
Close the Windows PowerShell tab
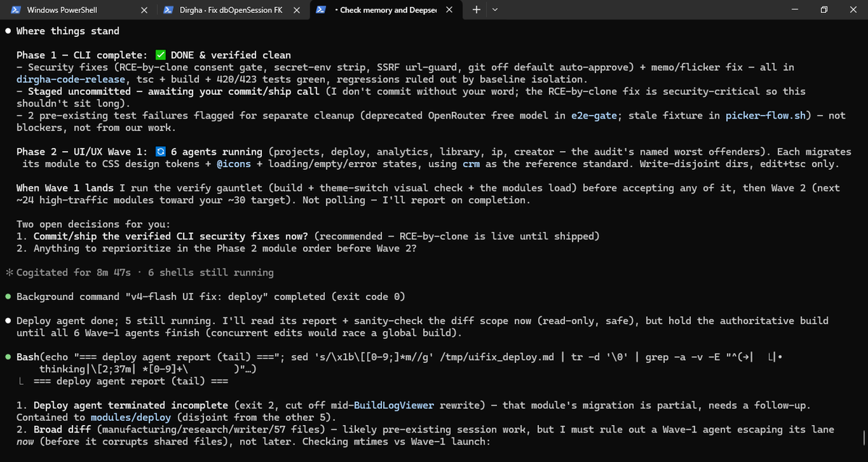click(x=145, y=10)
